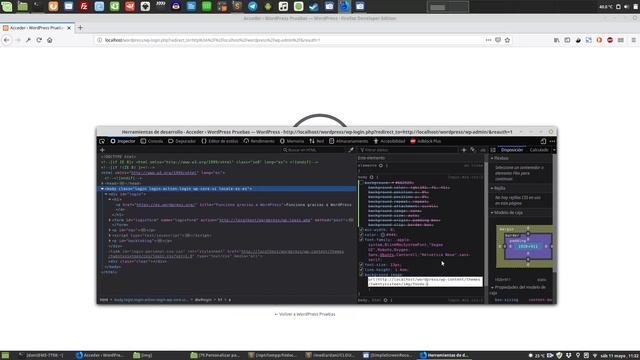The height and width of the screenshot is (360, 640).
Task: Toggle the font-size property checkbox
Action: click(x=361, y=264)
